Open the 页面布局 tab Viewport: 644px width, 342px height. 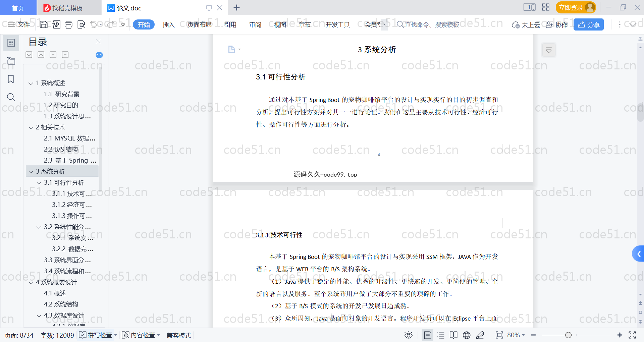(x=199, y=24)
